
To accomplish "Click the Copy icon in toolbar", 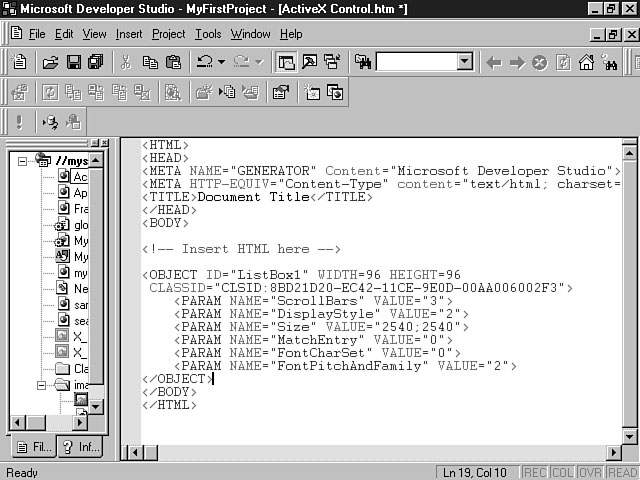I will click(149, 62).
